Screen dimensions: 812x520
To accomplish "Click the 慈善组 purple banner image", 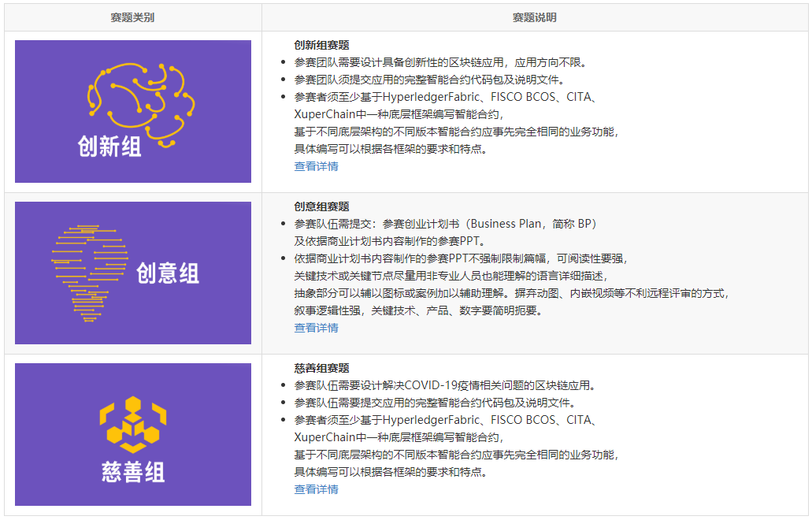I will coord(133,435).
